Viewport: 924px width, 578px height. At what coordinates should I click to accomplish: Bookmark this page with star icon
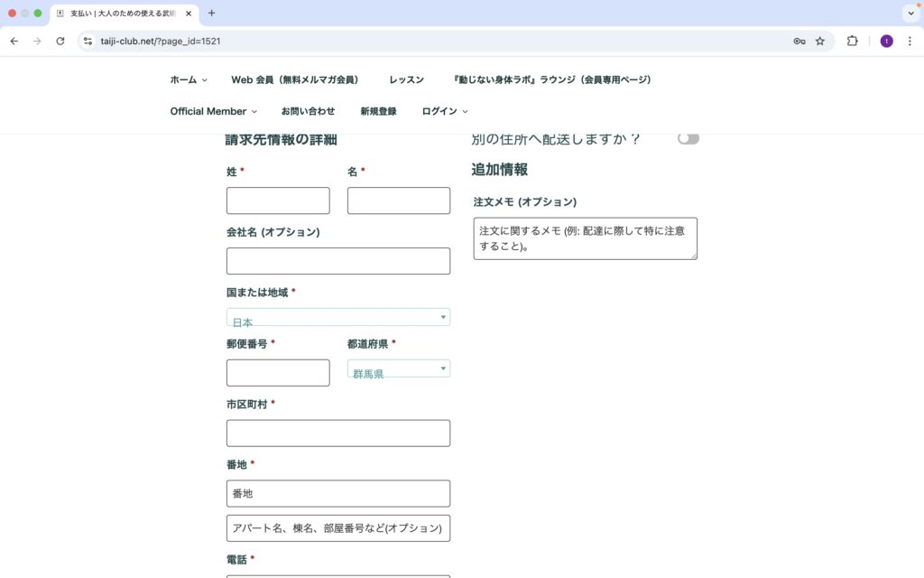820,41
